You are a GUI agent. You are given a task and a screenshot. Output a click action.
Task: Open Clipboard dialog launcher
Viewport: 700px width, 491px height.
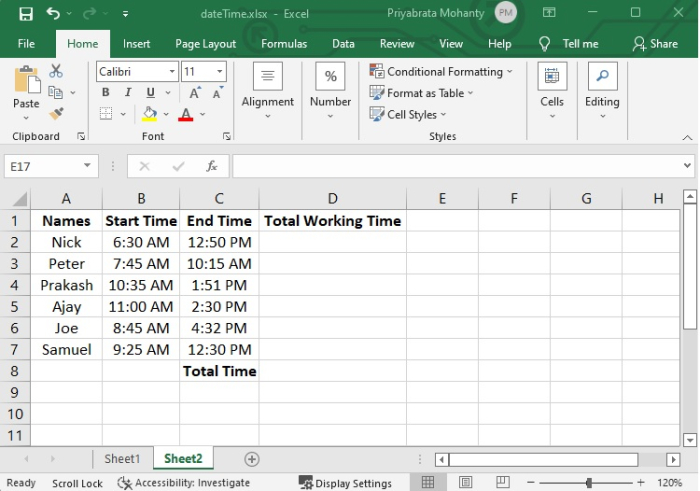(x=81, y=136)
